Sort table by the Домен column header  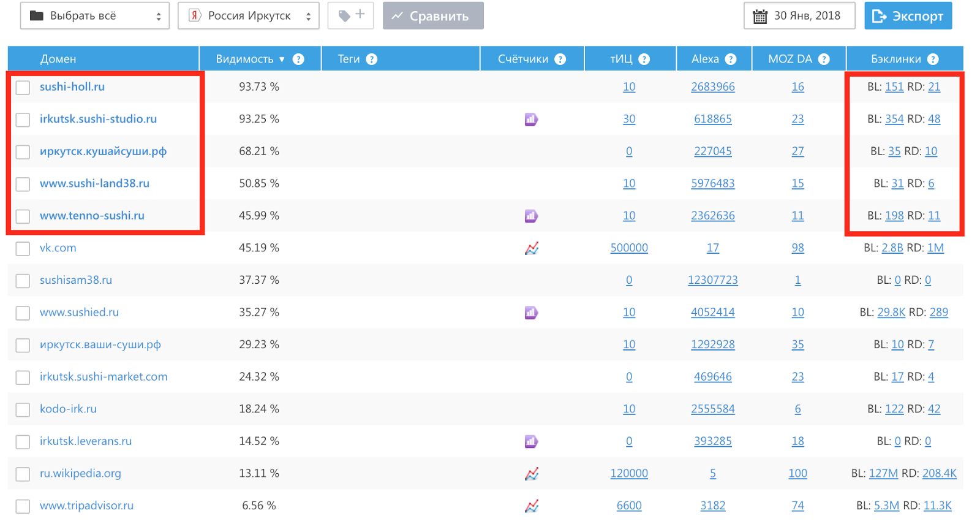(58, 59)
